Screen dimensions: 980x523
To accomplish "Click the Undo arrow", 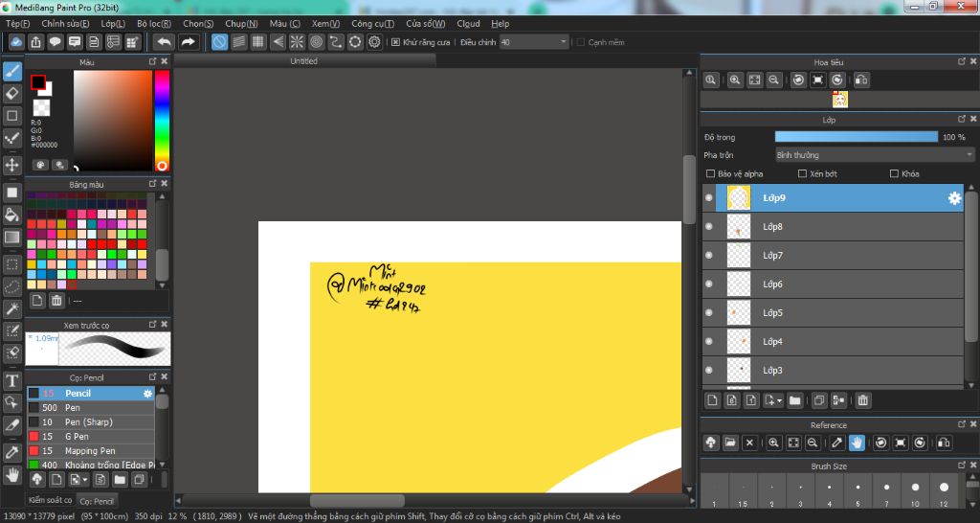I will coord(165,42).
